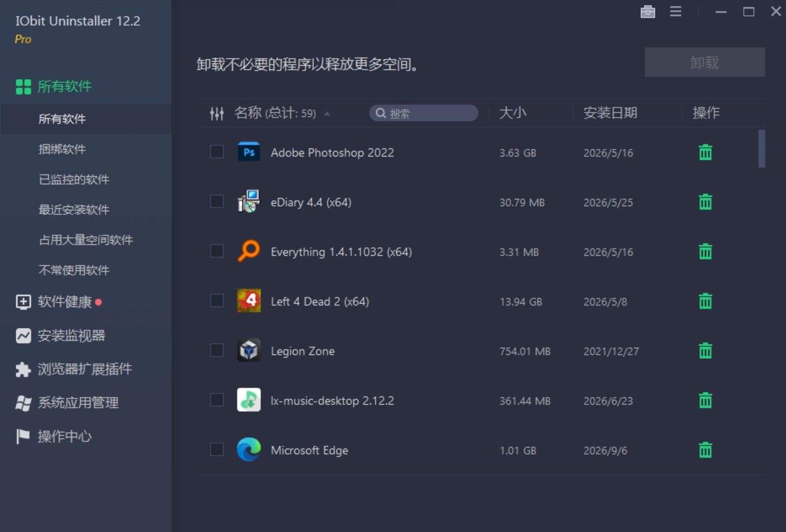Uninstall Microsoft Edge via trash icon

pyautogui.click(x=705, y=450)
